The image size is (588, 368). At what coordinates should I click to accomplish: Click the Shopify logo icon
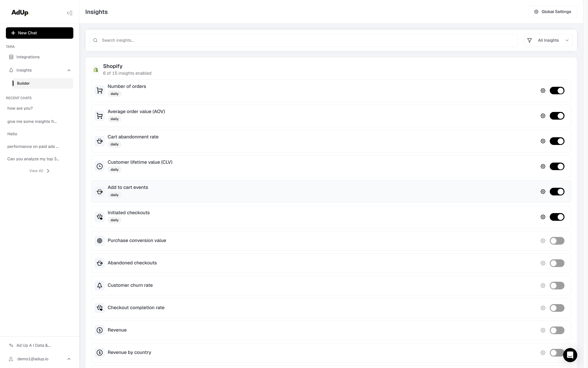click(96, 70)
